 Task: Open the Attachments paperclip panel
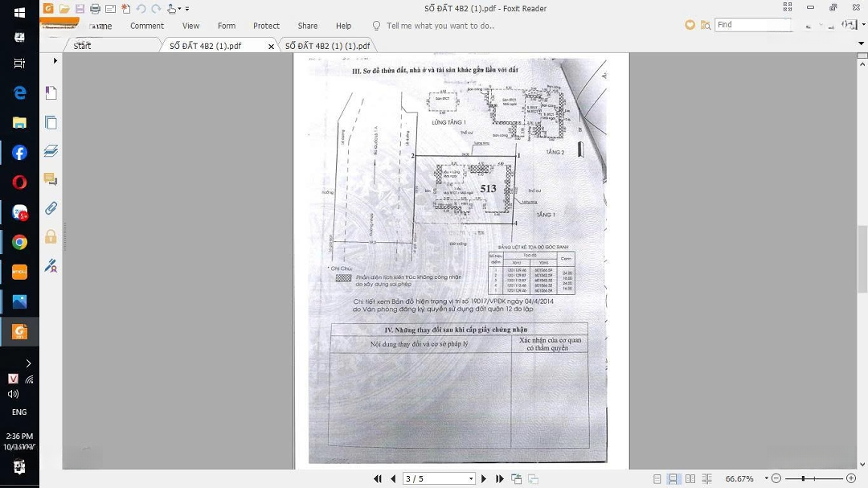coord(51,208)
